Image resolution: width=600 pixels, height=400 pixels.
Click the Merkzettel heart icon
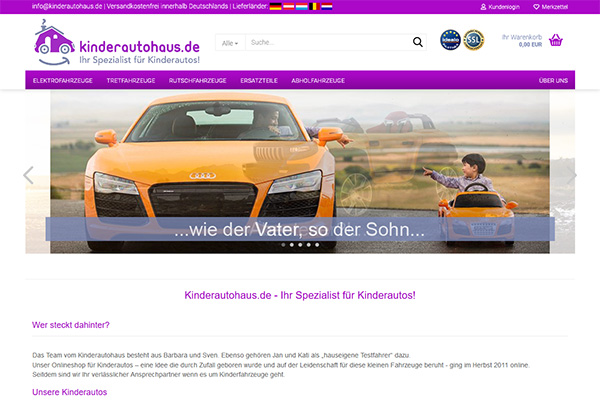(x=536, y=7)
